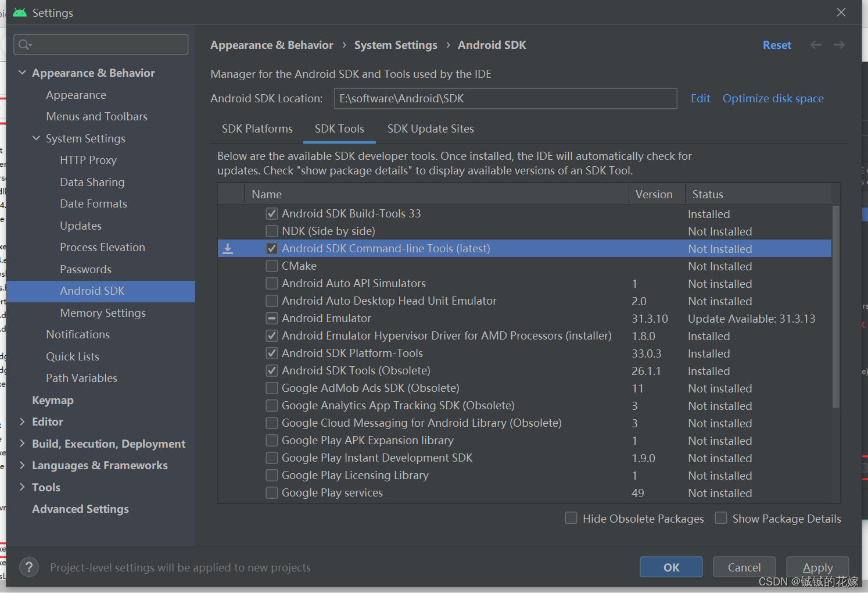Image resolution: width=868 pixels, height=593 pixels.
Task: Open Keymap settings
Action: tap(53, 400)
